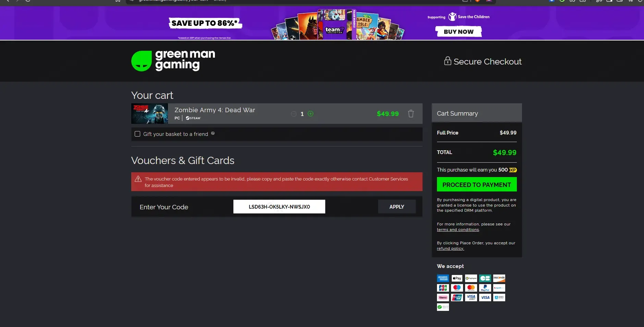Click the bundle game covers artwork in the banner
Image resolution: width=644 pixels, height=327 pixels.
(x=338, y=25)
